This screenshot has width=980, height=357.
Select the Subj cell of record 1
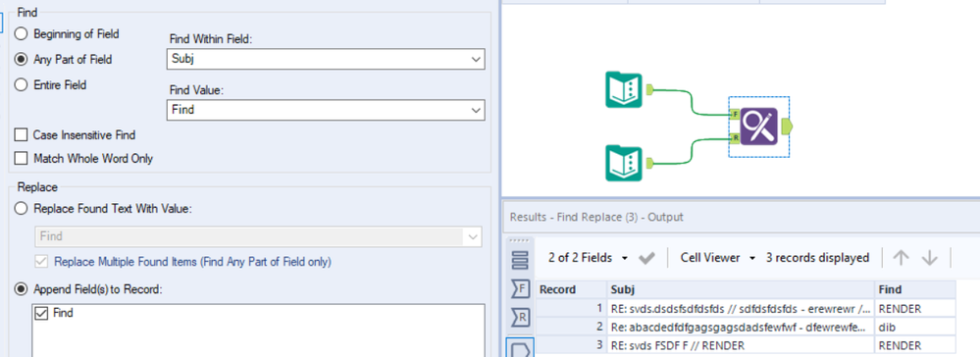point(740,308)
